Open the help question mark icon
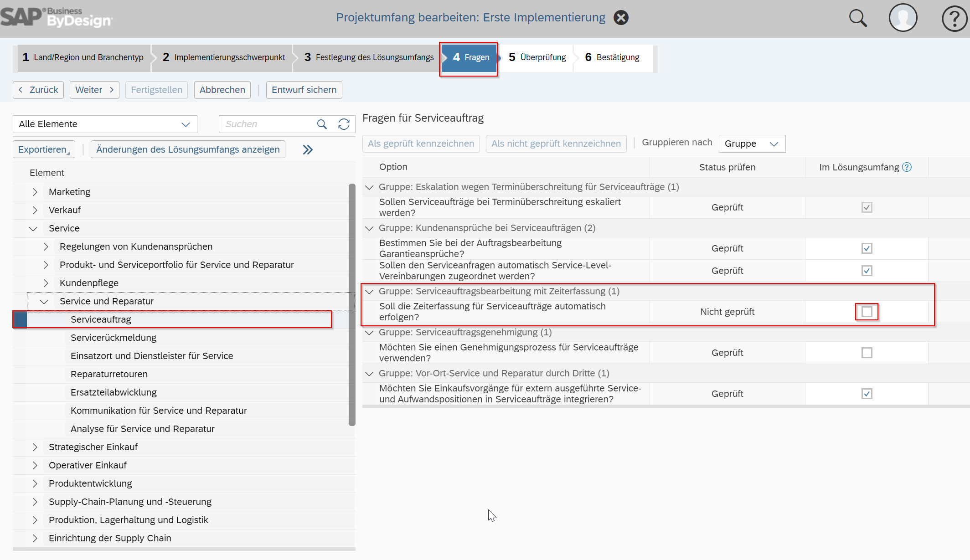 click(954, 18)
